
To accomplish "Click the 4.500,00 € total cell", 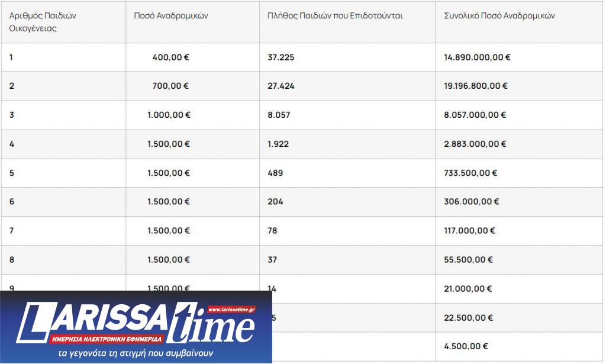I will click(466, 346).
